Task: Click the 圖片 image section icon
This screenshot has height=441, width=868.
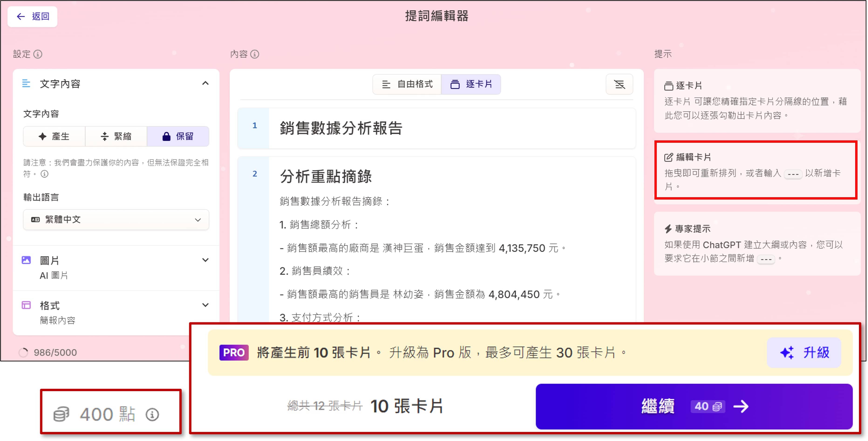Action: (26, 260)
